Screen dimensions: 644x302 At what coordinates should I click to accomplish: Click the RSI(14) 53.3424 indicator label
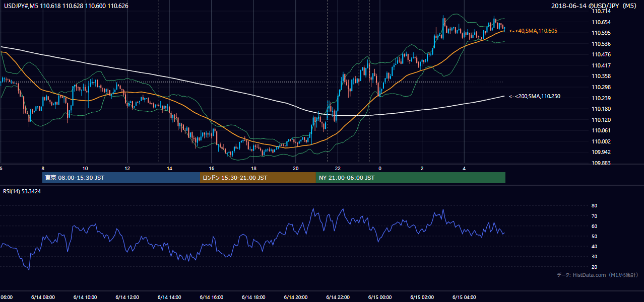[22, 191]
